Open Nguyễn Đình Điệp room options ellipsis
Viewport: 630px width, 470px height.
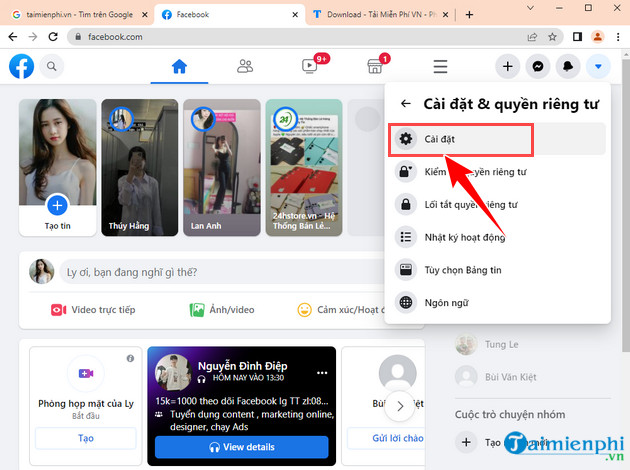point(322,373)
